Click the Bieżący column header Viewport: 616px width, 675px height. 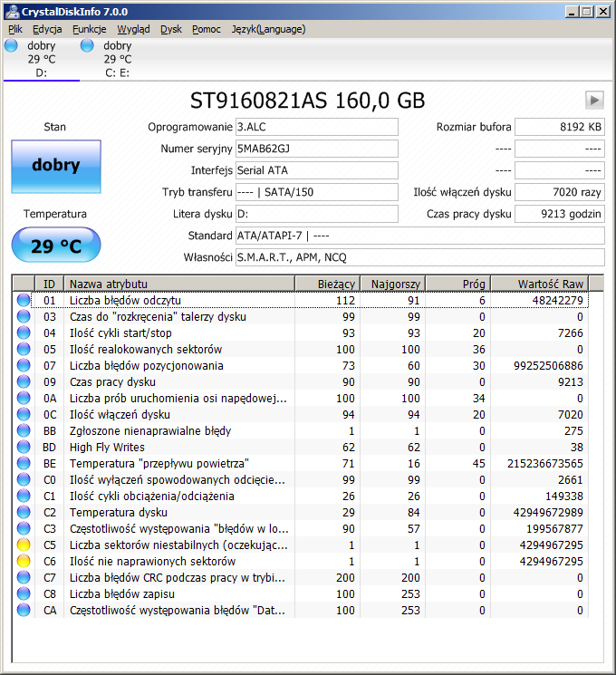click(327, 284)
